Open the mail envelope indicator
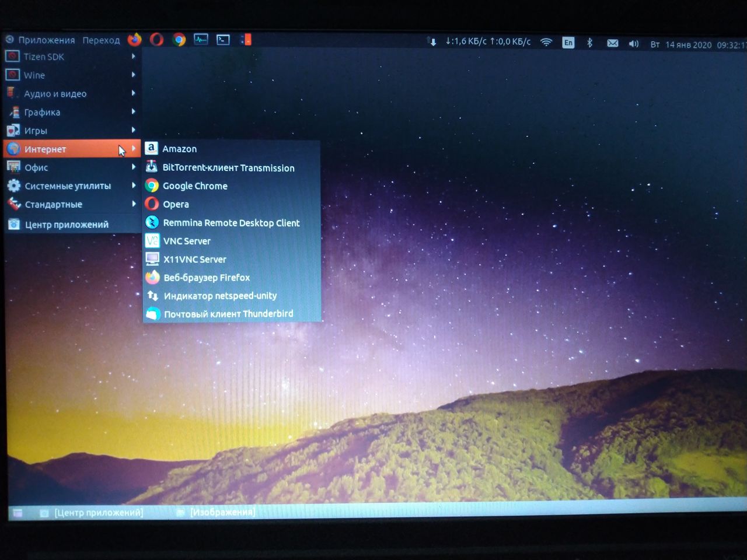 [x=612, y=43]
